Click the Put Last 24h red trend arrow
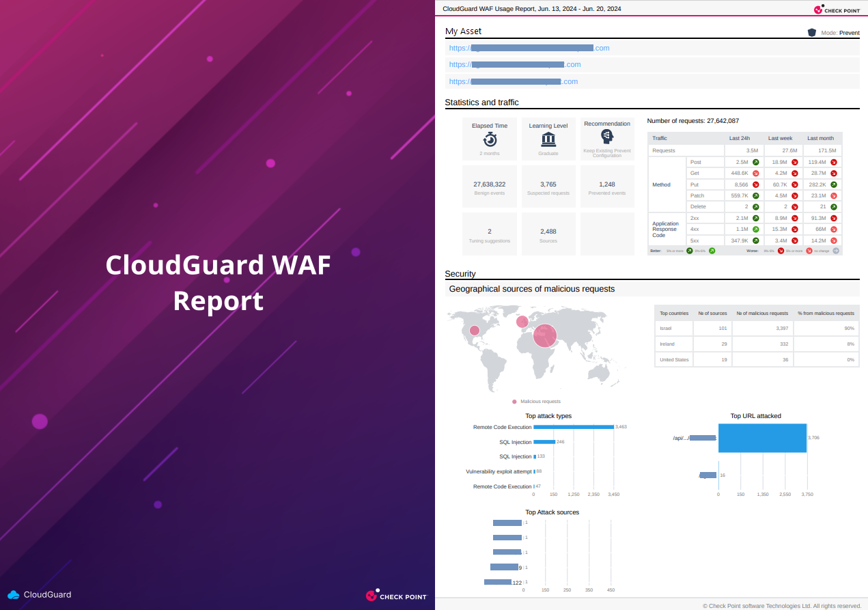This screenshot has height=610, width=868. tap(756, 184)
